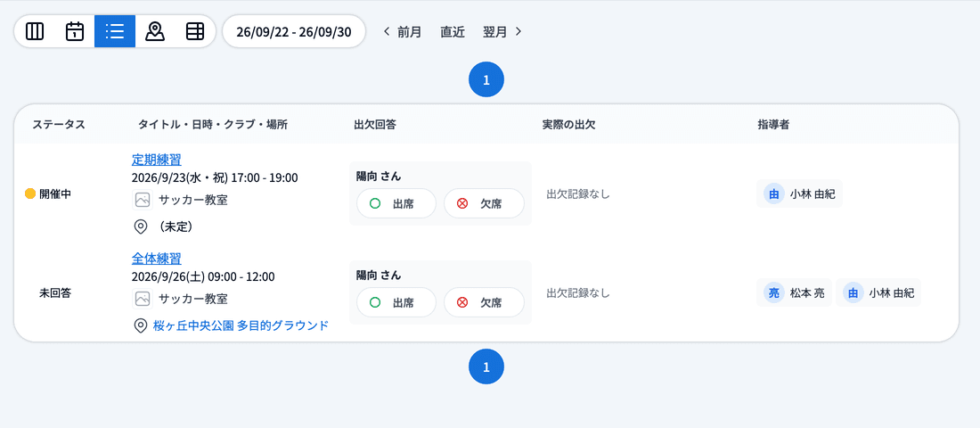Click location pin icon beside (未定)
Viewport: 980px width, 428px height.
click(142, 226)
